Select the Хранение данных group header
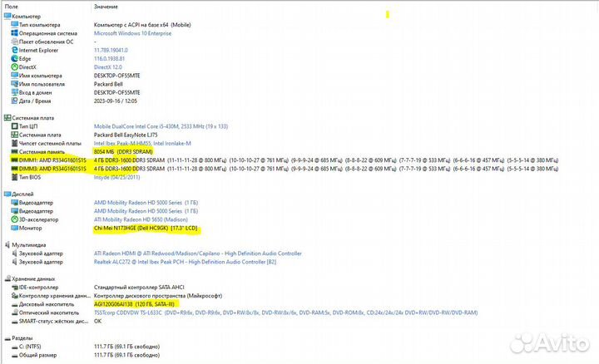Image resolution: width=599 pixels, height=364 pixels. pyautogui.click(x=35, y=278)
